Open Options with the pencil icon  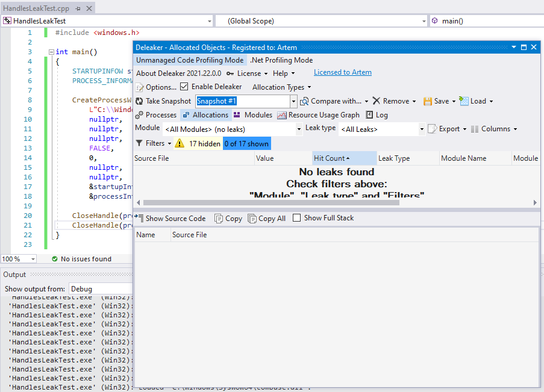pyautogui.click(x=140, y=87)
